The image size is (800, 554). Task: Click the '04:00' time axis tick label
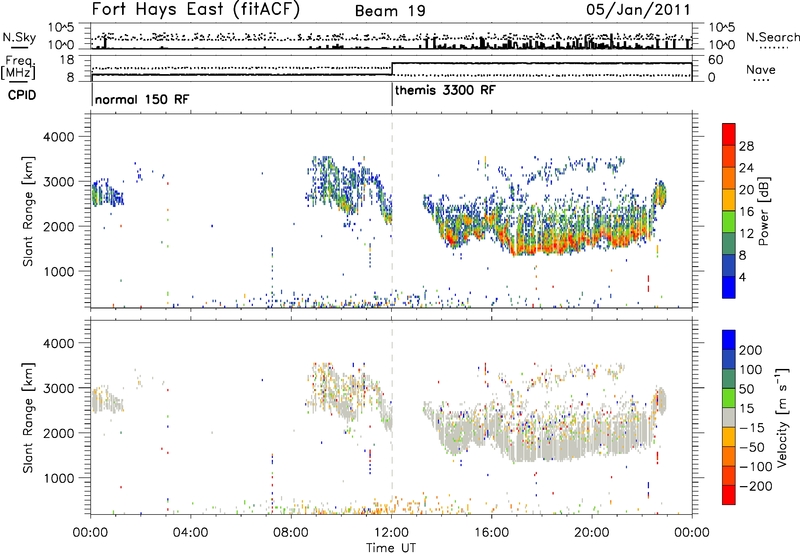[x=191, y=532]
